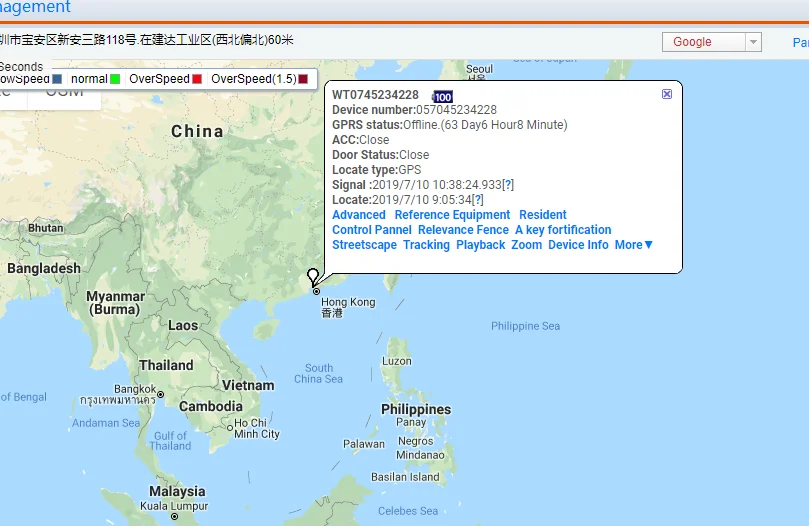Image resolution: width=809 pixels, height=526 pixels.
Task: Click the green normal legend swatch
Action: pyautogui.click(x=115, y=79)
